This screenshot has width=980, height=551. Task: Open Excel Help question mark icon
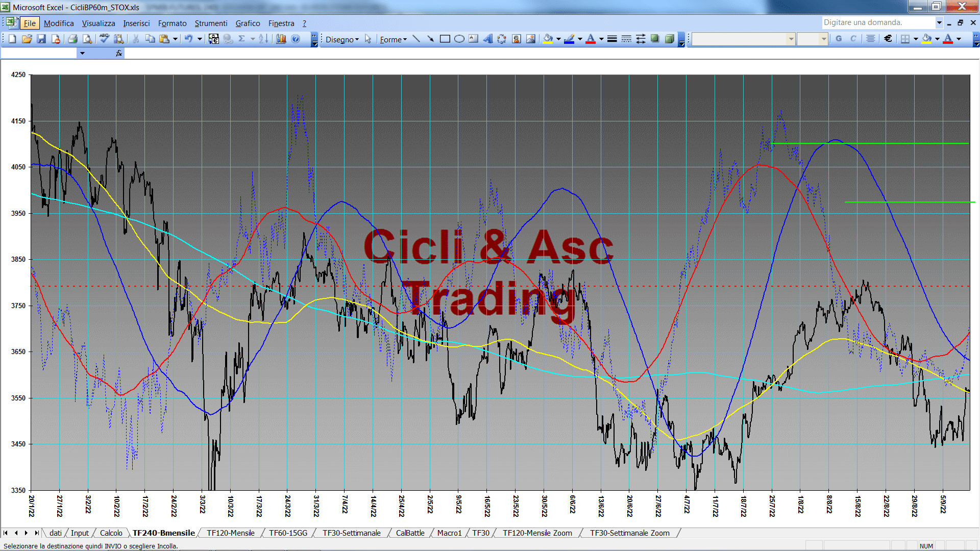point(296,39)
